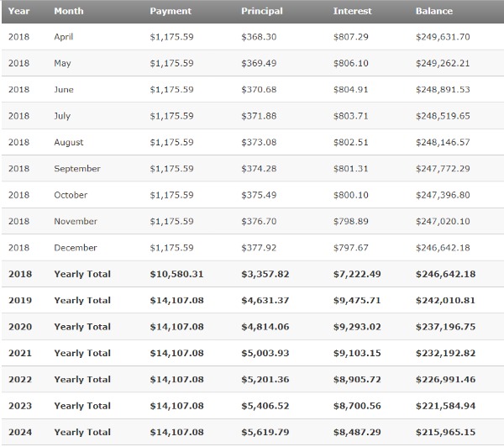Select the April month cell
The width and height of the screenshot is (504, 447).
(x=64, y=37)
